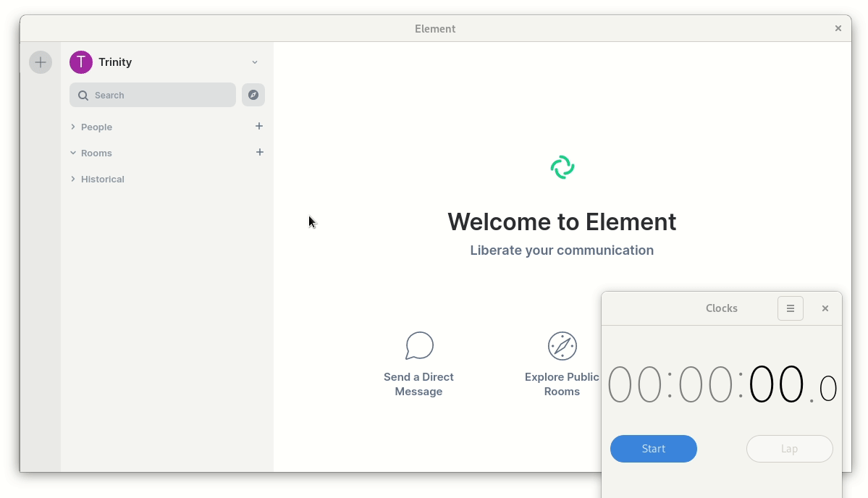
Task: Click the Clocks window title
Action: point(721,308)
